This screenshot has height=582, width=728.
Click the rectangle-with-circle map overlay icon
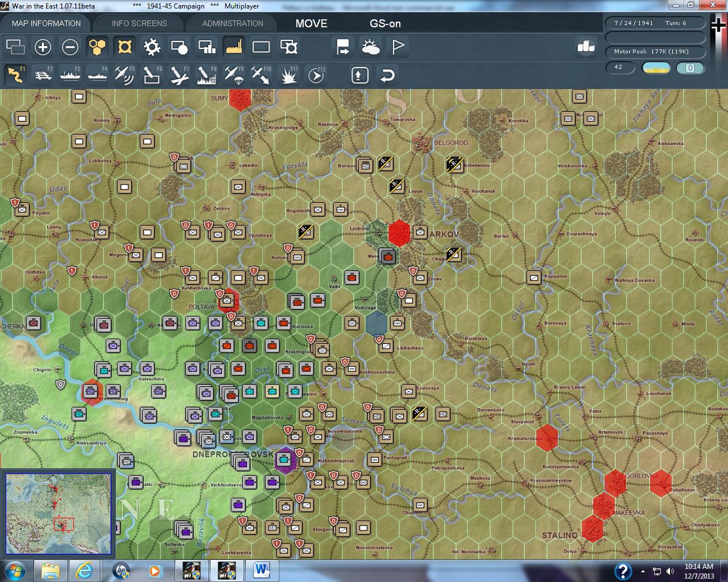179,47
